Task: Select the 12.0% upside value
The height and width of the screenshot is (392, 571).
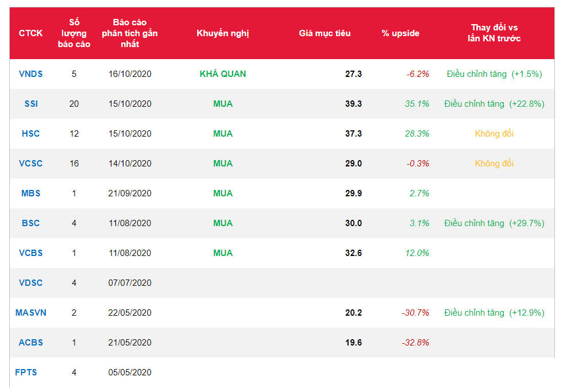Action: point(417,253)
